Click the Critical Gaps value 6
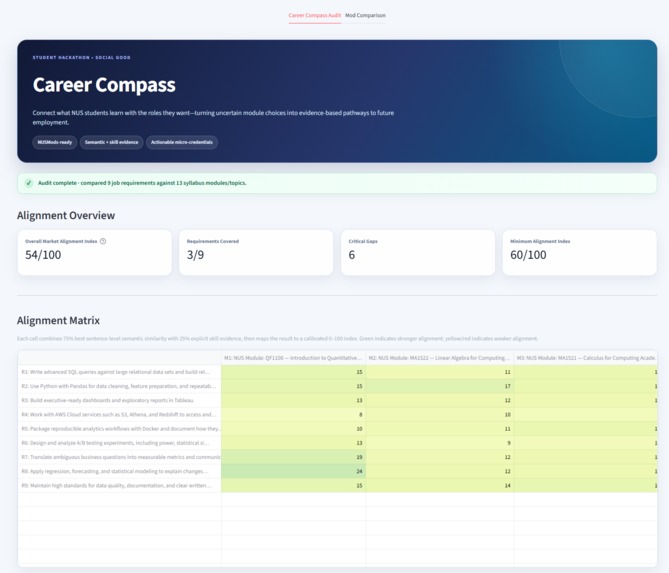The height and width of the screenshot is (573, 669). (352, 255)
